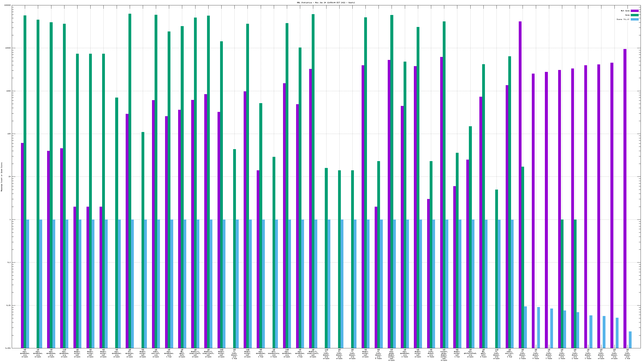Click the 0.1 y-axis tick label
The height and width of the screenshot is (362, 644).
(9, 262)
